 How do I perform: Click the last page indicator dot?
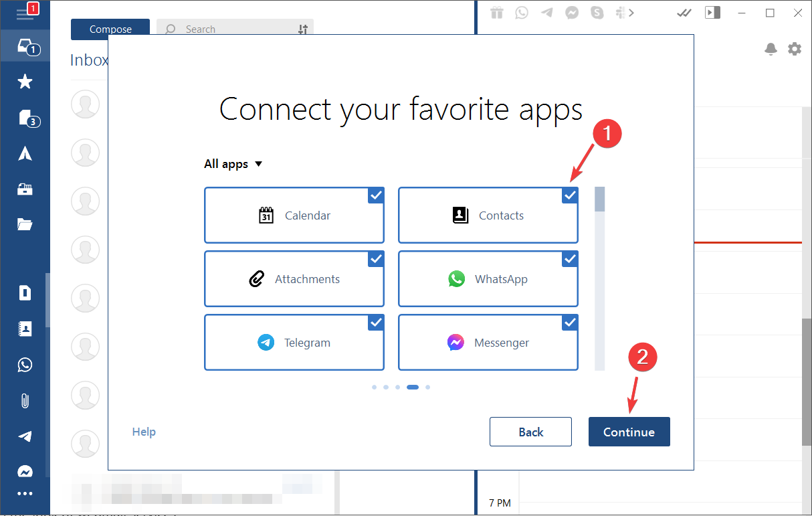point(428,387)
